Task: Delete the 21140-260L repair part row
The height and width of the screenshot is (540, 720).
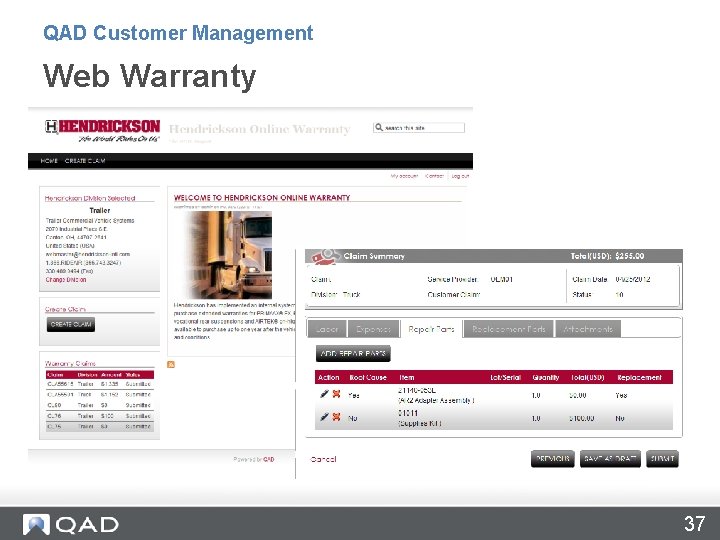Action: click(337, 394)
